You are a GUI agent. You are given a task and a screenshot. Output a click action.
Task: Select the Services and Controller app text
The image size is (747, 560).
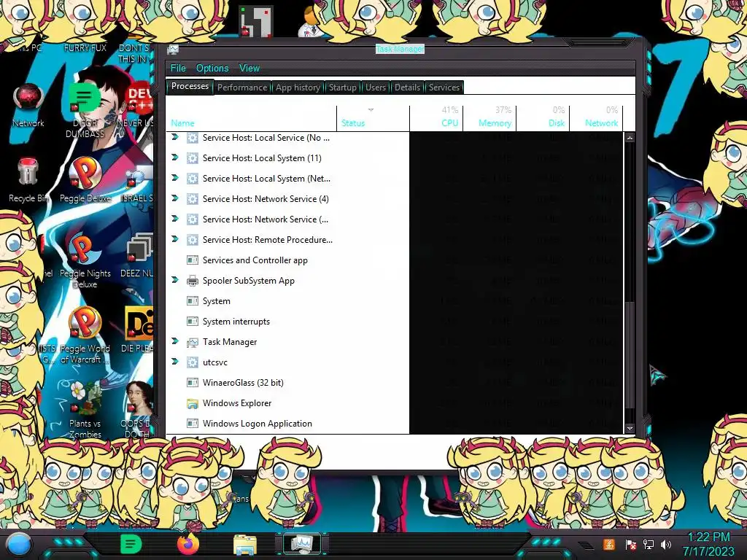tap(255, 260)
